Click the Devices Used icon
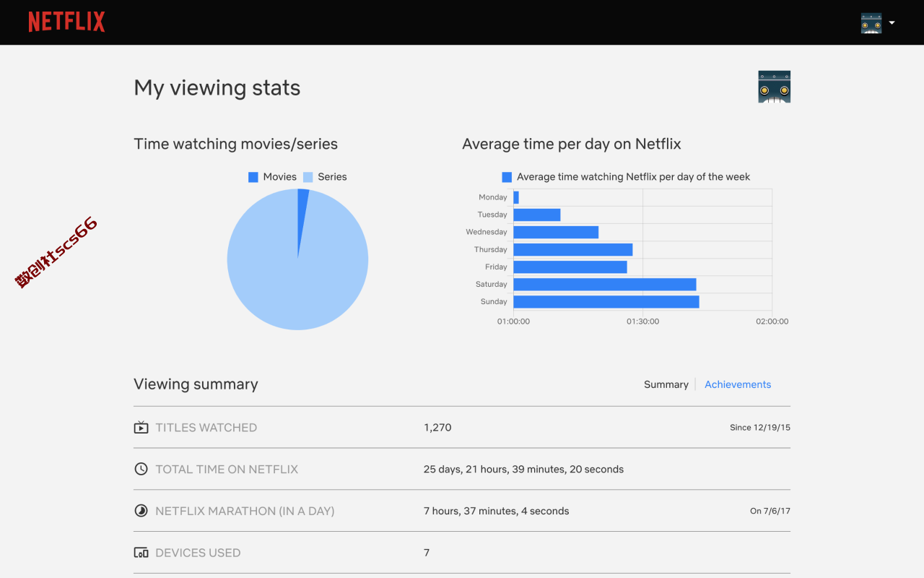924x578 pixels. 141,553
